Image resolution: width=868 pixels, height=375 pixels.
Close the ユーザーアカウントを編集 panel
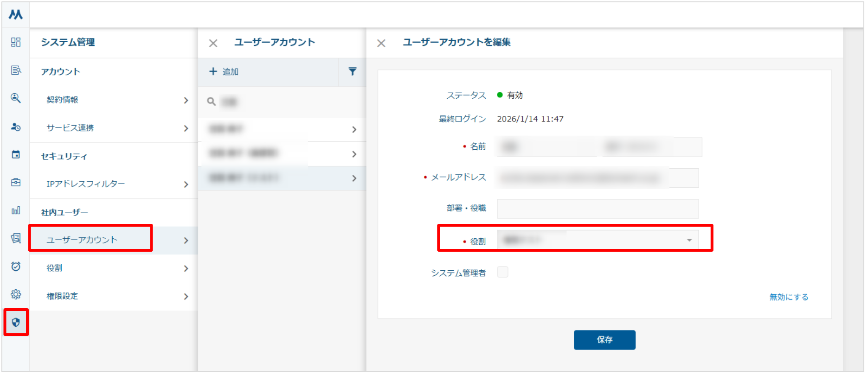click(x=381, y=43)
